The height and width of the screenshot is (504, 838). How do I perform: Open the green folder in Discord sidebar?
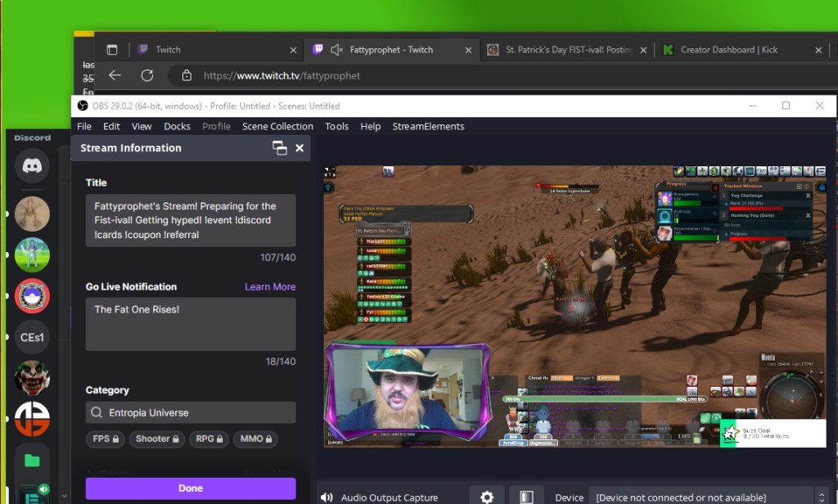tap(32, 460)
